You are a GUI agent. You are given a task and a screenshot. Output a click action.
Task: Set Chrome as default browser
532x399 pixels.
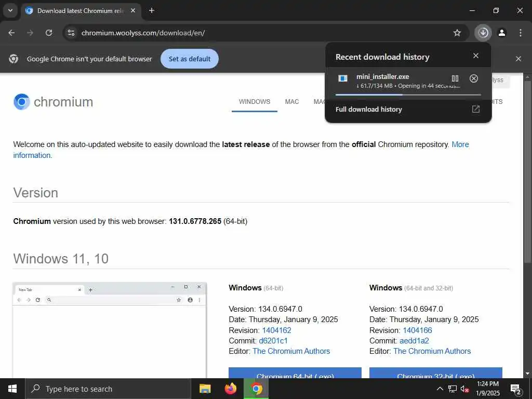click(189, 59)
